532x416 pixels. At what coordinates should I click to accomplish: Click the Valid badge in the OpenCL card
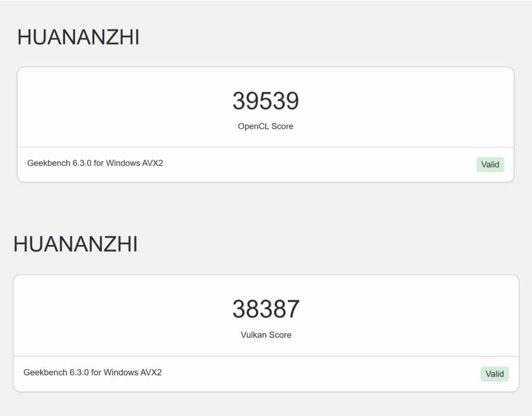(x=490, y=165)
